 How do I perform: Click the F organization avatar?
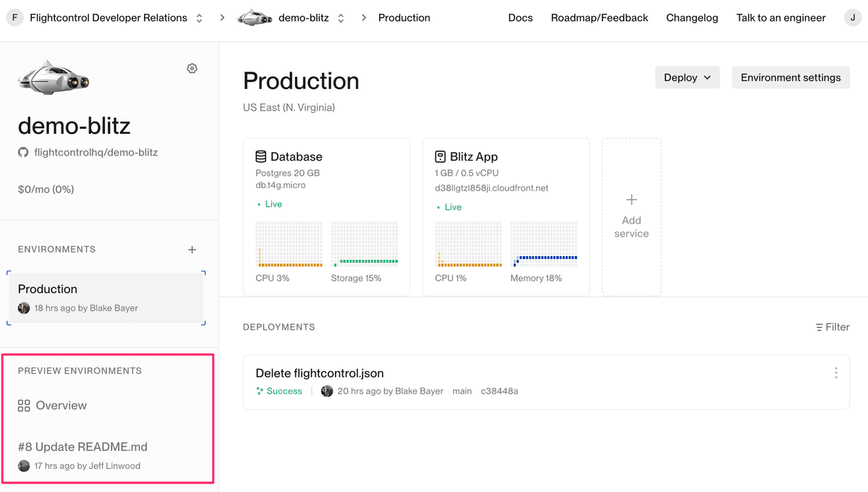[15, 18]
